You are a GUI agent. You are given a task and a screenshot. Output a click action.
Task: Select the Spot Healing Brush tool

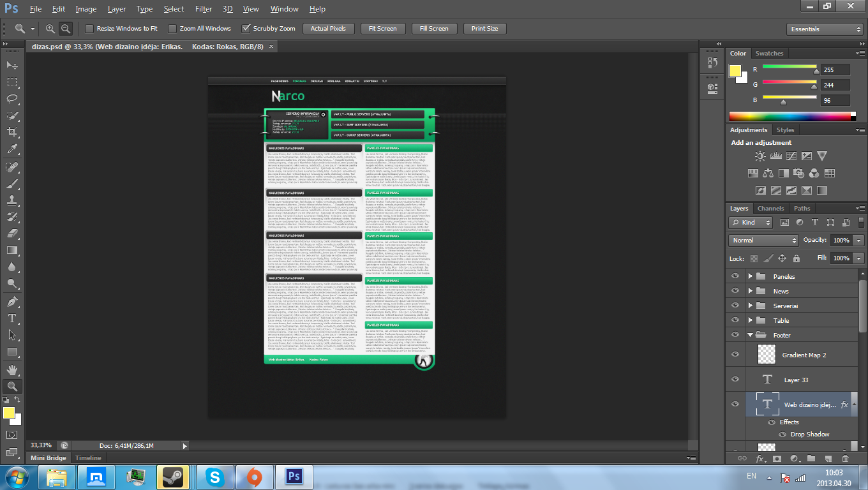[12, 167]
